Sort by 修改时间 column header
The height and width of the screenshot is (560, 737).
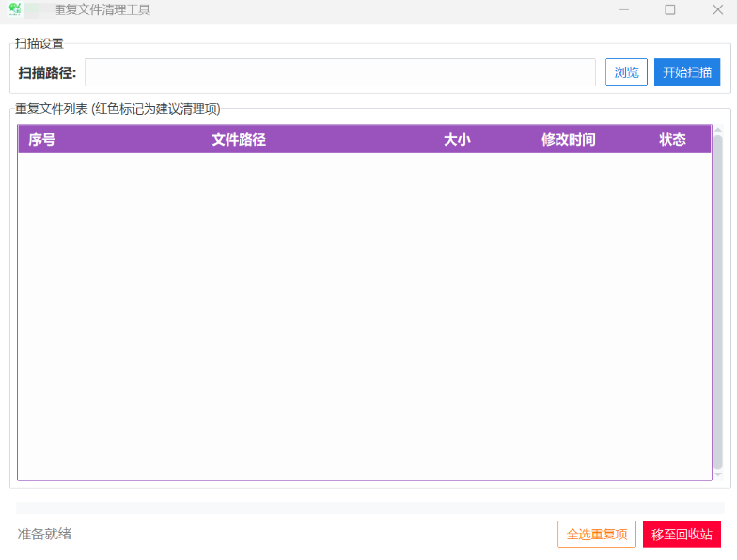tap(568, 139)
